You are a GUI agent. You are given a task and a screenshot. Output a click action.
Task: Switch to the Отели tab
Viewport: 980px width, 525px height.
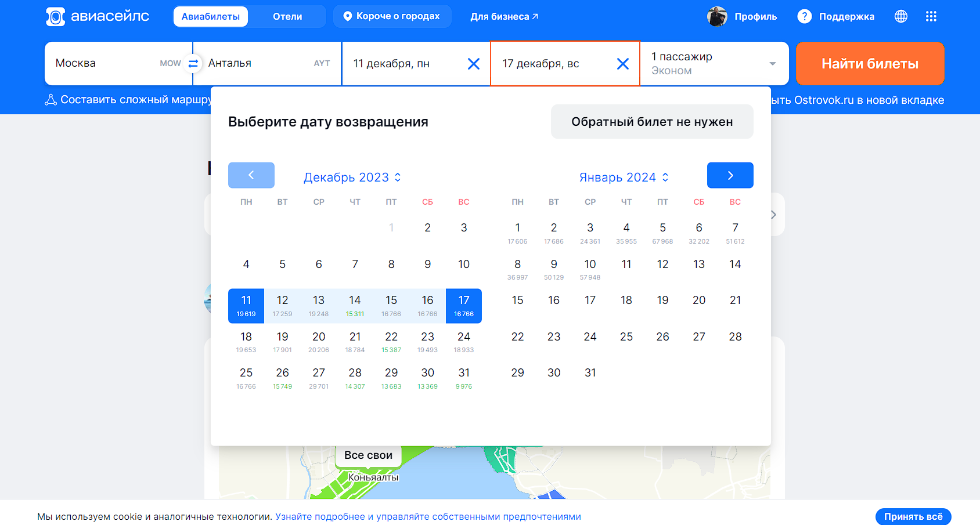pos(287,16)
